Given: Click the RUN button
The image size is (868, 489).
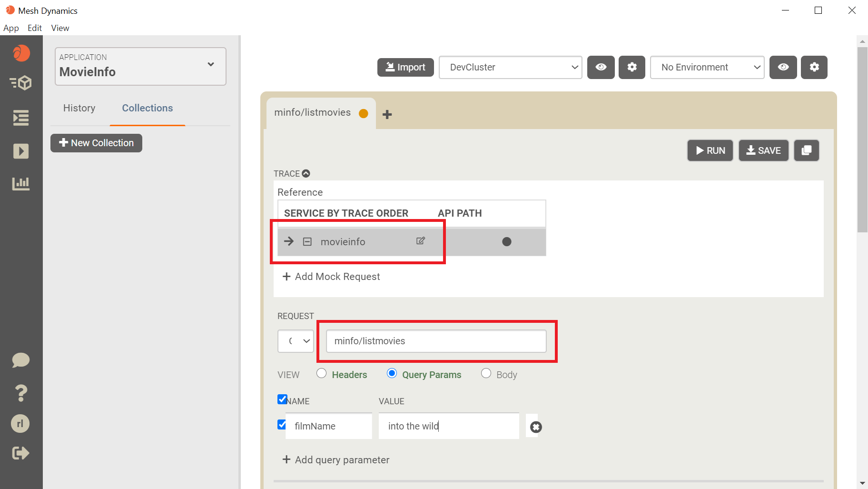Looking at the screenshot, I should pos(710,150).
